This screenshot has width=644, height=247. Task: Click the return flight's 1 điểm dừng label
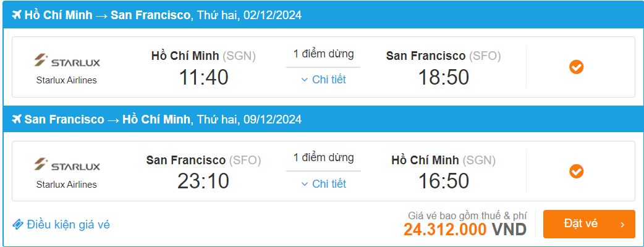pyautogui.click(x=323, y=158)
